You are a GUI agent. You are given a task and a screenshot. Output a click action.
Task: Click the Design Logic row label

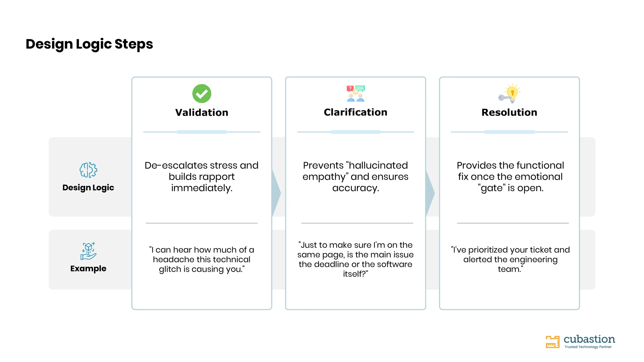coord(88,188)
